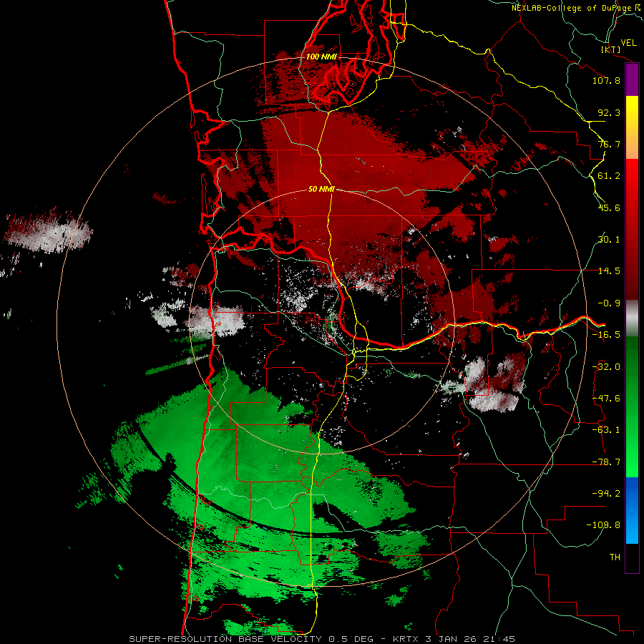Click the 45.6 value on velocity scale

(609, 208)
